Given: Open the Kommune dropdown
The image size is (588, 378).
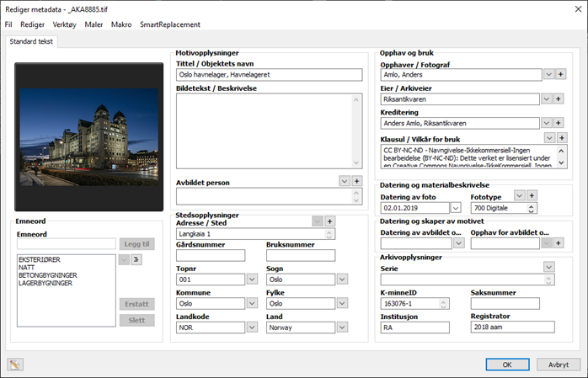Looking at the screenshot, I should coord(252,304).
